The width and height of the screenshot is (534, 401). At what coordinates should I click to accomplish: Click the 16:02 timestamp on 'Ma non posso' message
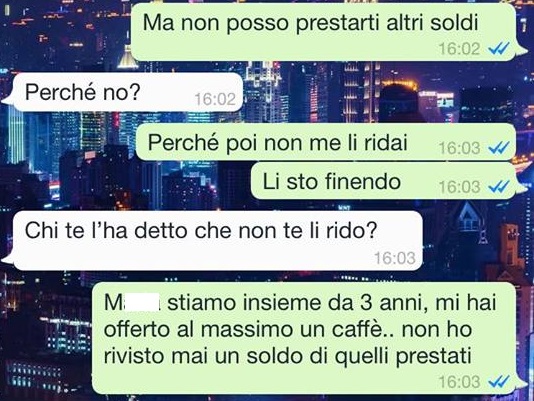coord(459,49)
